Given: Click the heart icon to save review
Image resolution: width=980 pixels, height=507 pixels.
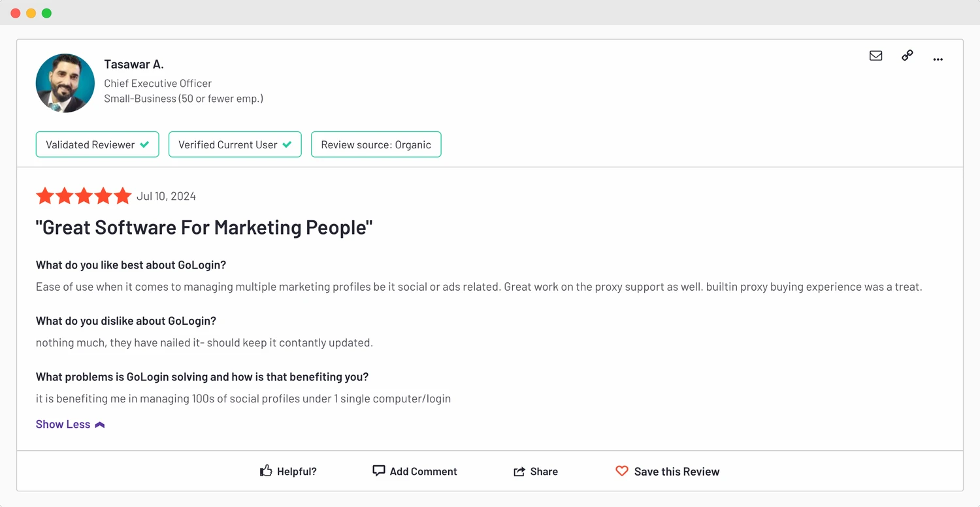Looking at the screenshot, I should [x=622, y=471].
